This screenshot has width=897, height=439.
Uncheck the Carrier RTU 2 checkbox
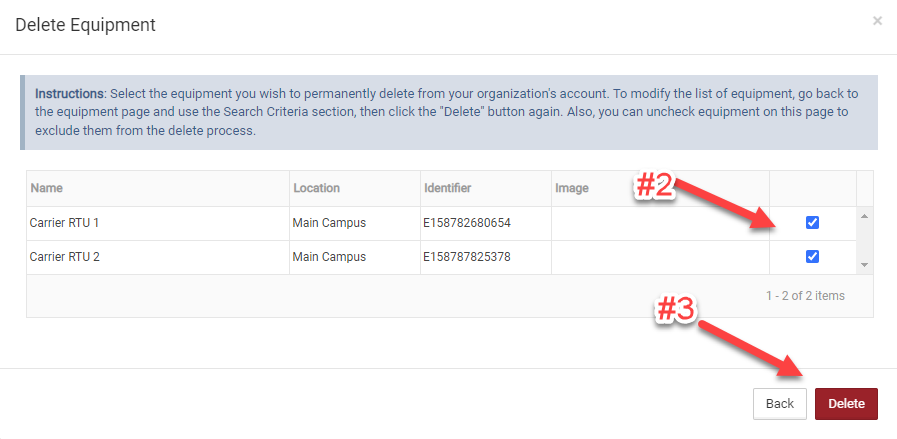(x=812, y=257)
